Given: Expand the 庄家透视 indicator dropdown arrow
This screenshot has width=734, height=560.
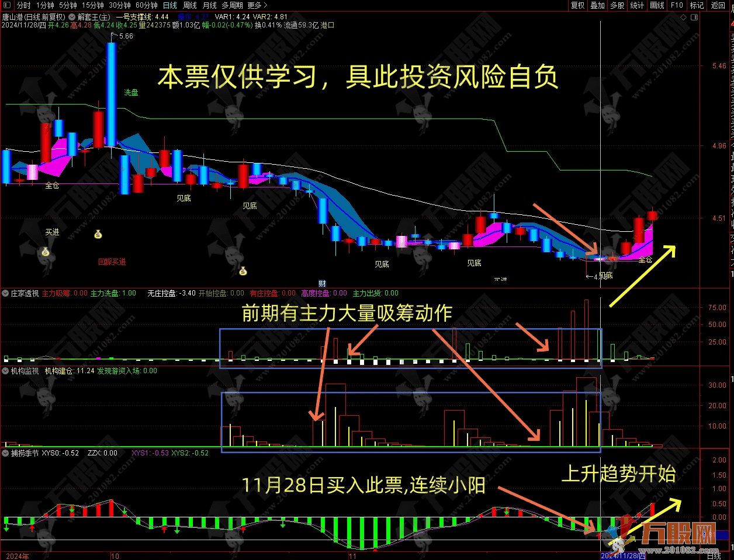Looking at the screenshot, I should [6, 293].
